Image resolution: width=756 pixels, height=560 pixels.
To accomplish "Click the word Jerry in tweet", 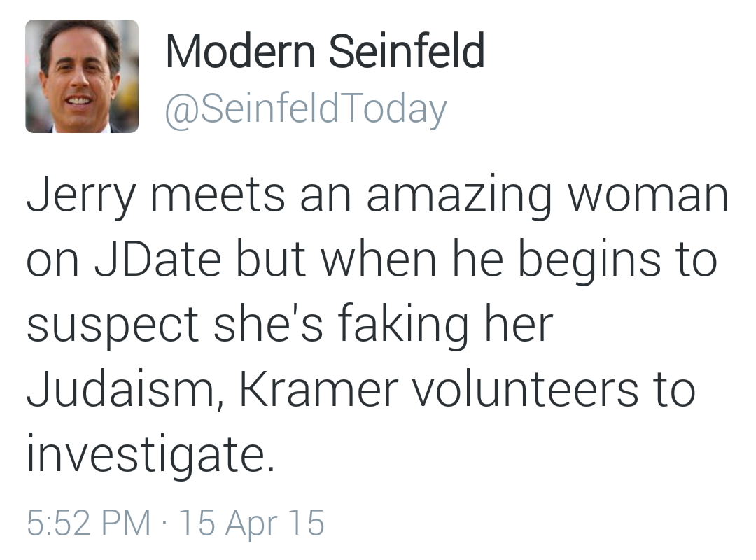I will click(x=80, y=197).
